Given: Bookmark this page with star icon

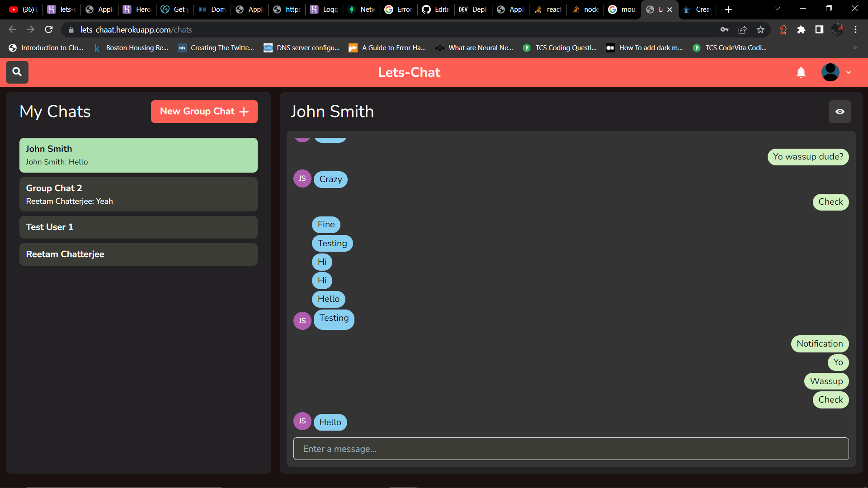Looking at the screenshot, I should [761, 30].
